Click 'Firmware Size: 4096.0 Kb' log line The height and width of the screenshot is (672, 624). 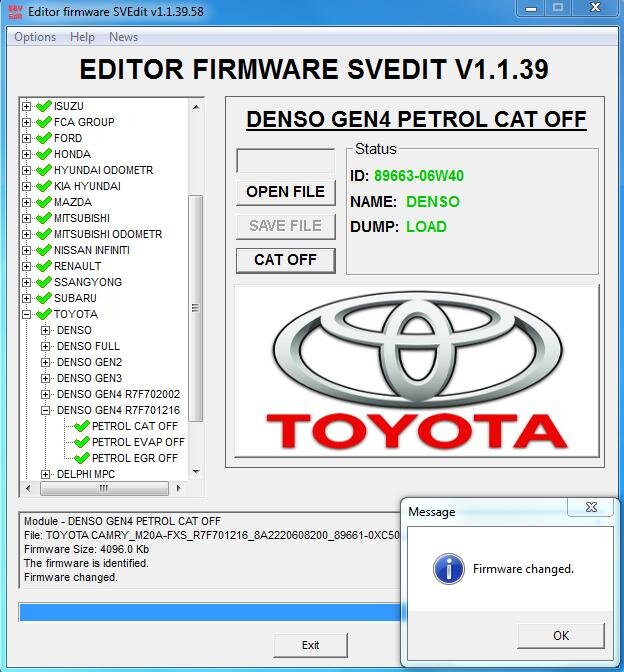pyautogui.click(x=87, y=549)
